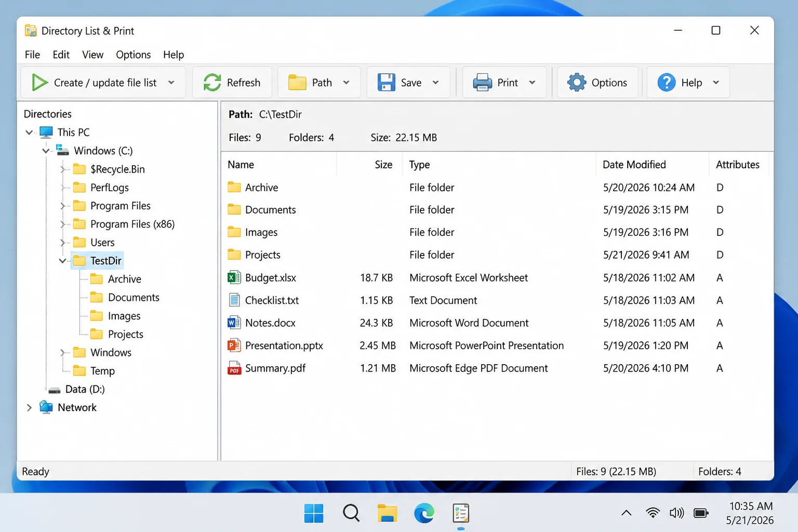
Task: Expand the $Recycle.Bin tree node
Action: 63,169
